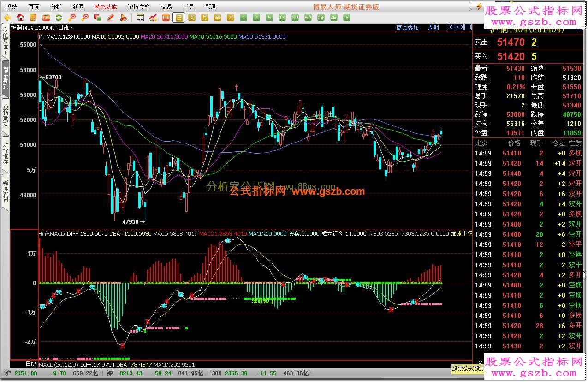Open the quote list table icon
588x382 pixels.
(140, 18)
